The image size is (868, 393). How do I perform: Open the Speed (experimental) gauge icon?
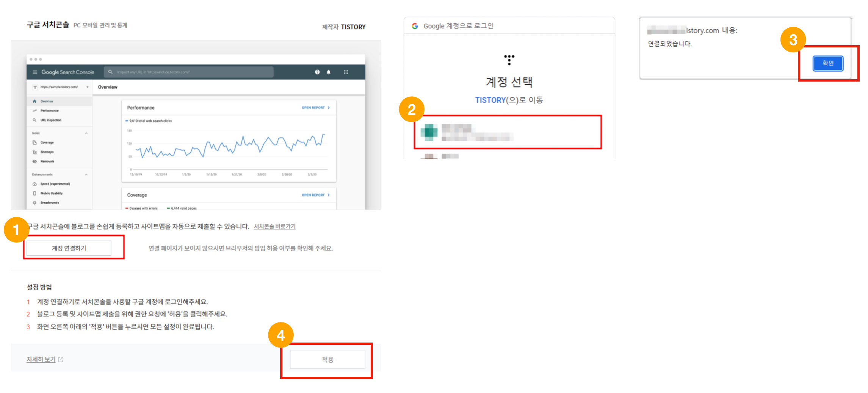[34, 184]
